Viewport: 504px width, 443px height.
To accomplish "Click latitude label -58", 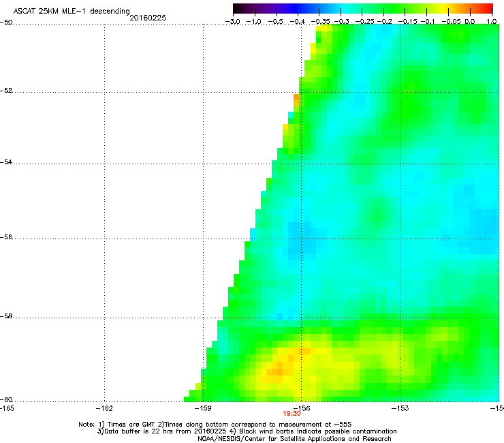I will coord(6,316).
